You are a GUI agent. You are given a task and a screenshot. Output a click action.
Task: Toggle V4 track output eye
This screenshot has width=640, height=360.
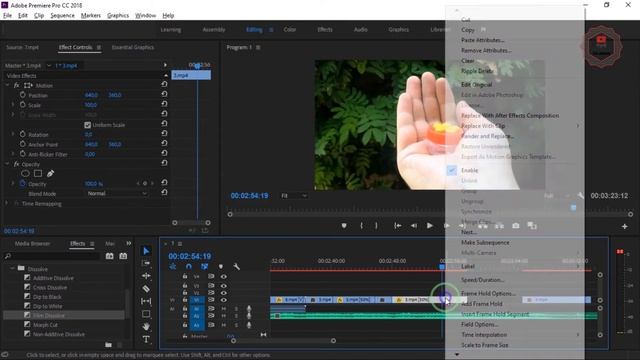(224, 276)
